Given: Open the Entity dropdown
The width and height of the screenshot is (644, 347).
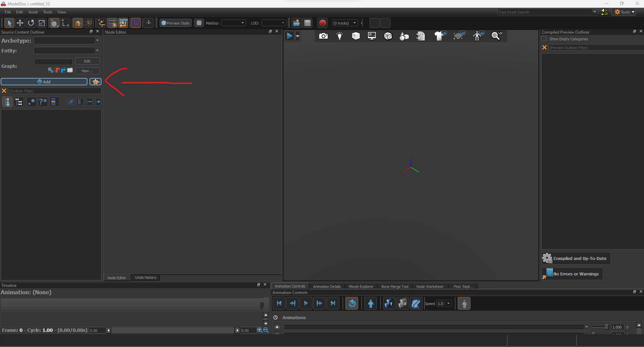Looking at the screenshot, I should (x=67, y=50).
